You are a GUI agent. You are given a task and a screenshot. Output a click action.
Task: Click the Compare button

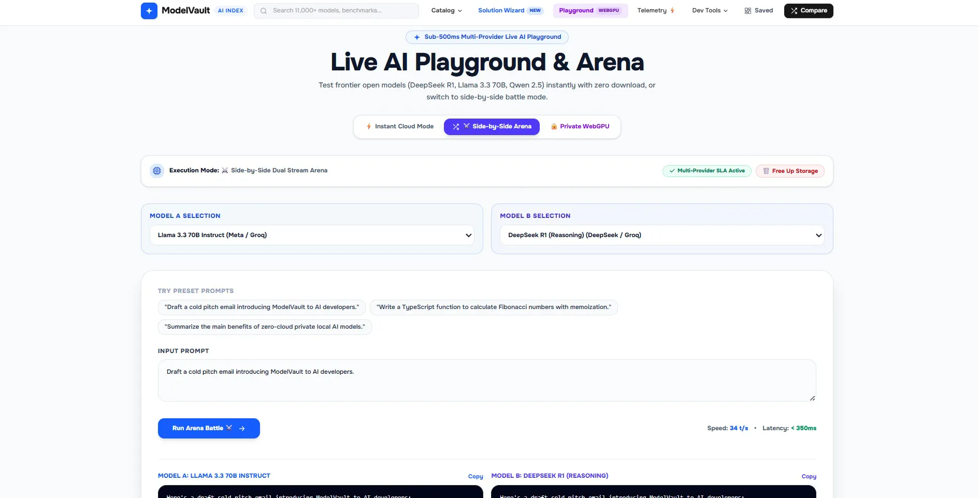pyautogui.click(x=809, y=11)
